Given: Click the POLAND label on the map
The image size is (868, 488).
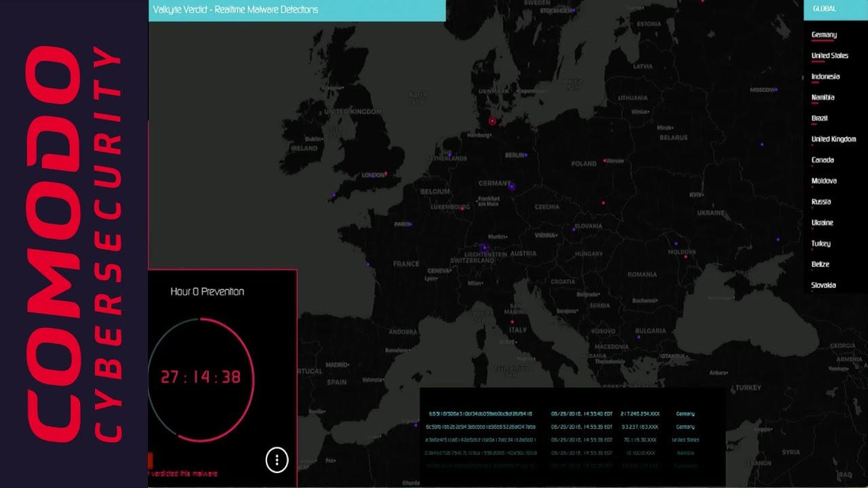Looking at the screenshot, I should pos(583,164).
